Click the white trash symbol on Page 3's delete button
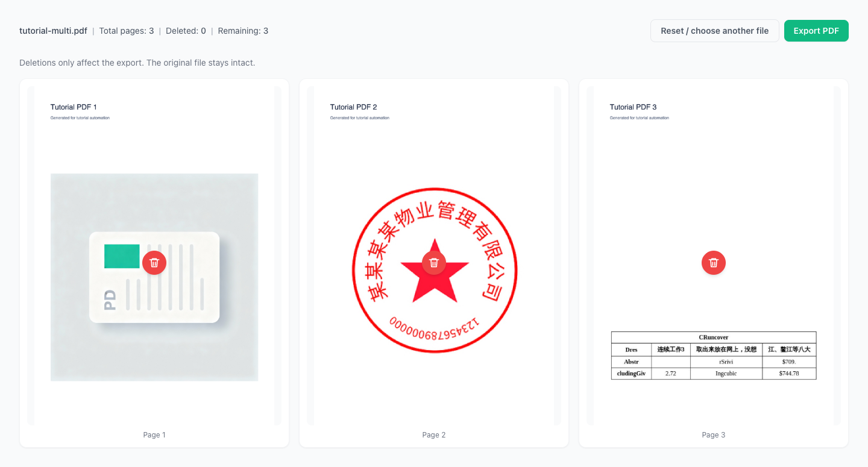868x467 pixels. [713, 262]
